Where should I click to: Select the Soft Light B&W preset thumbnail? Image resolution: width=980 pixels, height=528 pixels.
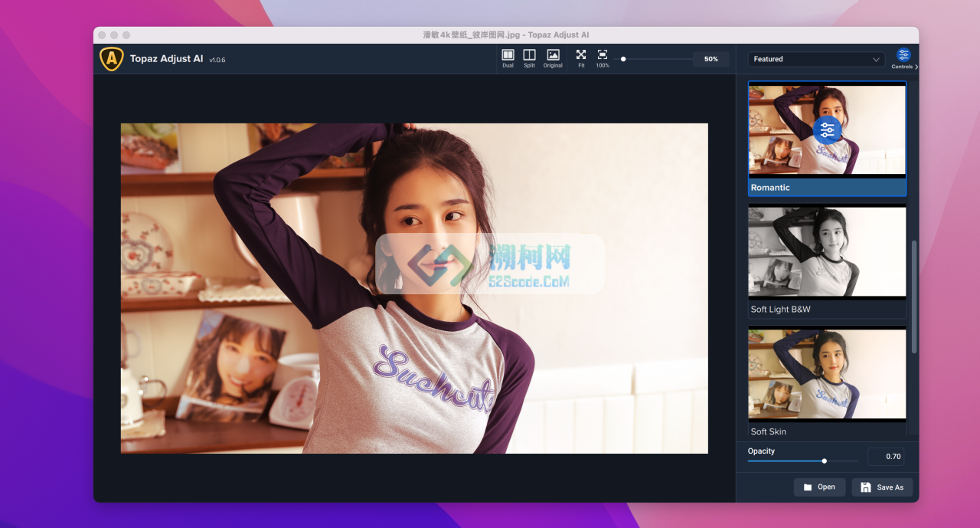click(827, 251)
